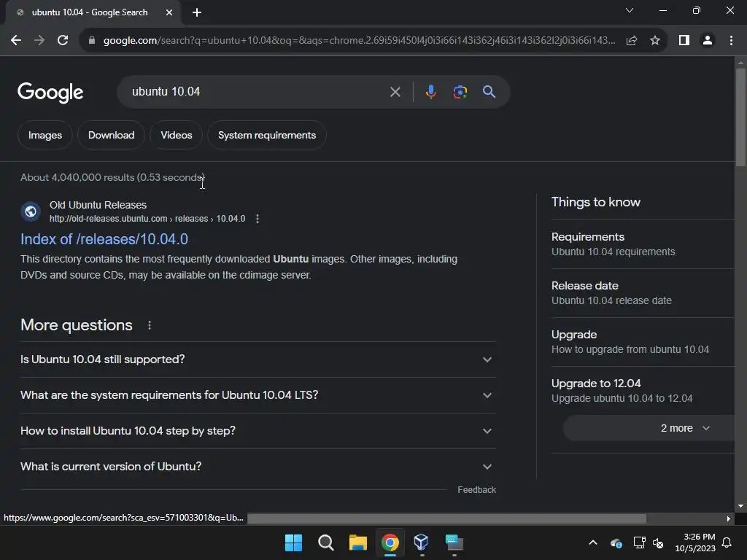Show hidden system tray icons
Image resolution: width=747 pixels, height=560 pixels.
(593, 542)
